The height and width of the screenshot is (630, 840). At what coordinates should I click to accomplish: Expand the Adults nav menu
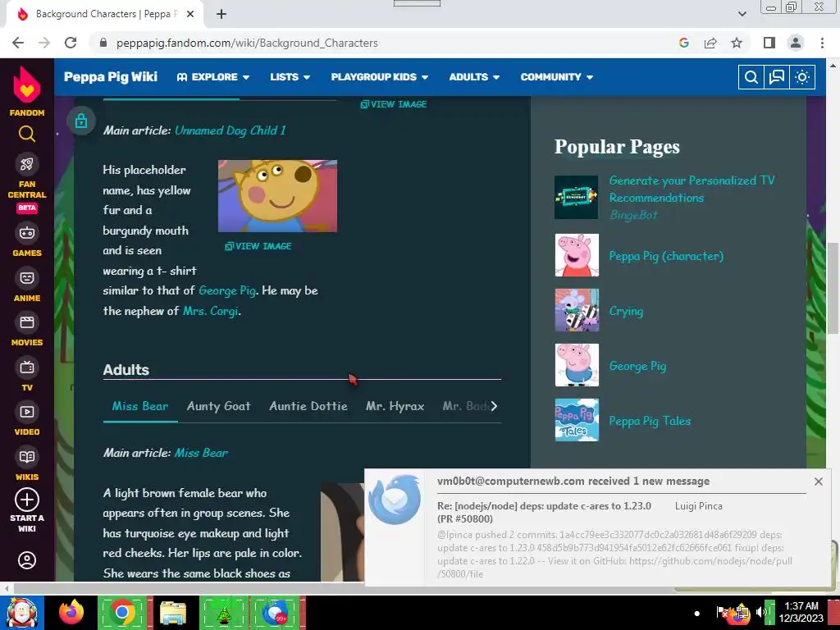coord(474,77)
